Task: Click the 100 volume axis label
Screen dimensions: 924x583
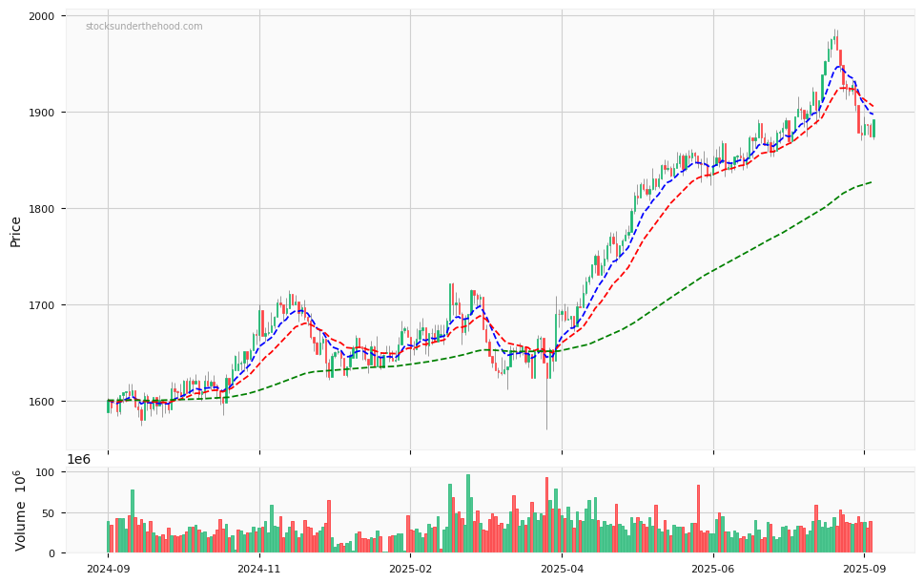Action: [x=46, y=472]
